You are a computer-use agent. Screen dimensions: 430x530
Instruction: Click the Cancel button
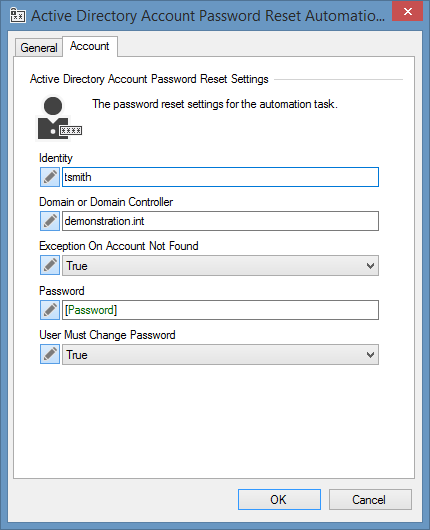tap(370, 500)
